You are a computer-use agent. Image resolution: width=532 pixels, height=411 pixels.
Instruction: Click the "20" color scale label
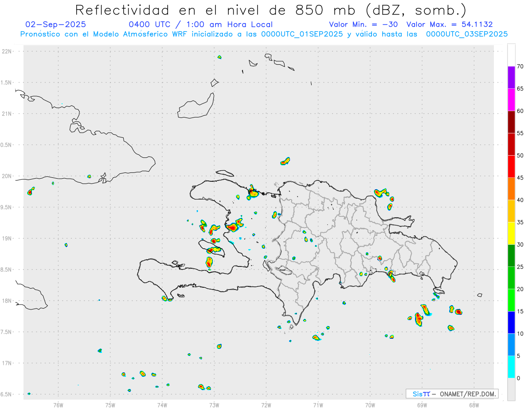coord(520,289)
